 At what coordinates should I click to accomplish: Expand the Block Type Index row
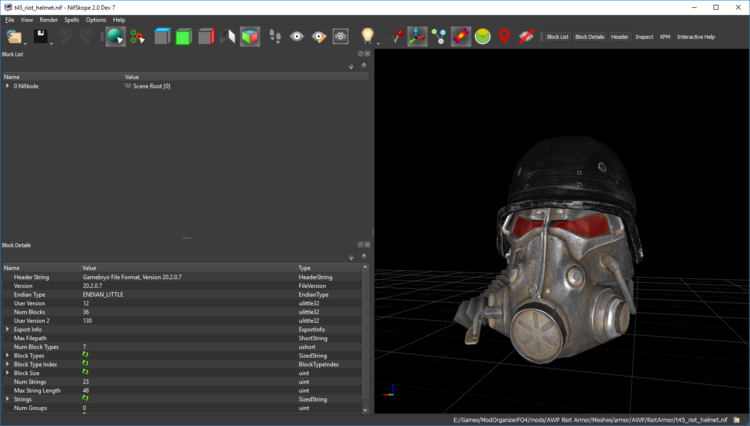tap(7, 364)
